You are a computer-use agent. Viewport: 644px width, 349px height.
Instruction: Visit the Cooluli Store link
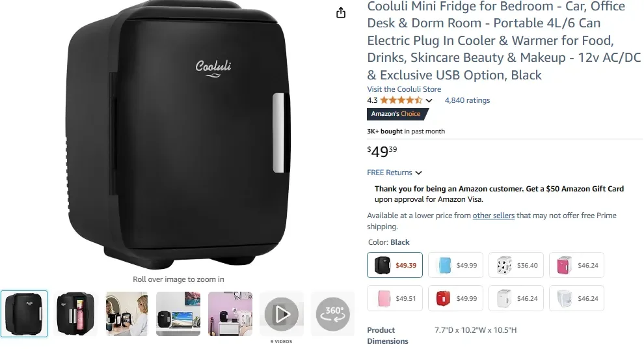tap(404, 89)
